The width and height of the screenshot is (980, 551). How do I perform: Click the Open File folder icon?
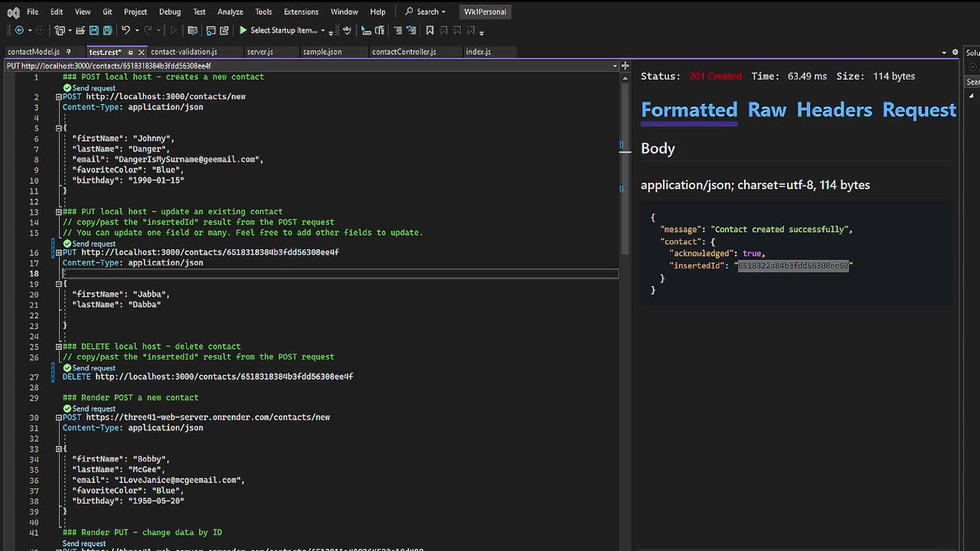tap(80, 31)
